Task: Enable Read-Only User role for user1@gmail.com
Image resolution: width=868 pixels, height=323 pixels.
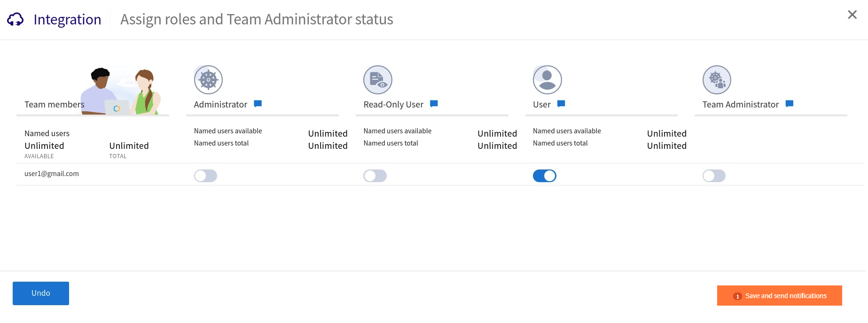Action: pos(375,176)
